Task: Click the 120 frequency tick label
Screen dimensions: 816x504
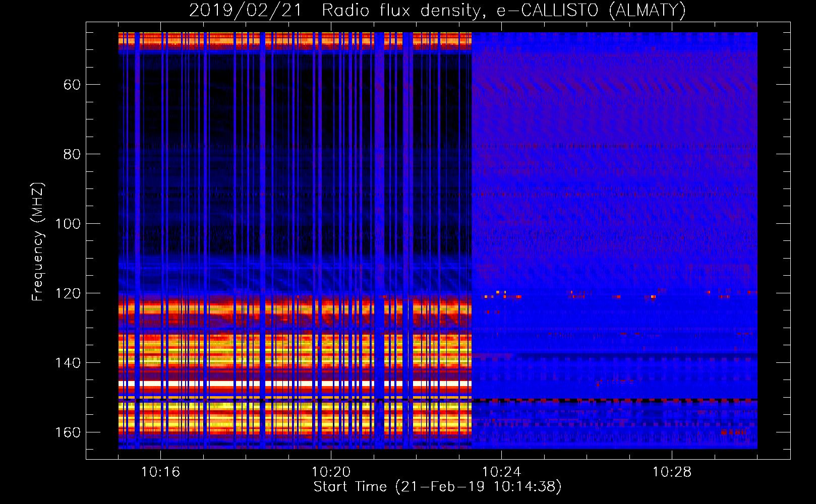Action: 68,293
